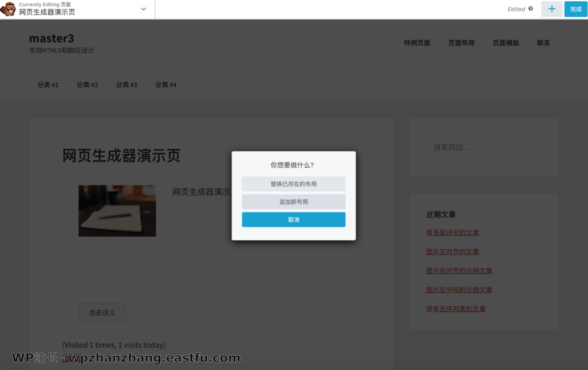Open the 样例页面 menu item

click(417, 43)
